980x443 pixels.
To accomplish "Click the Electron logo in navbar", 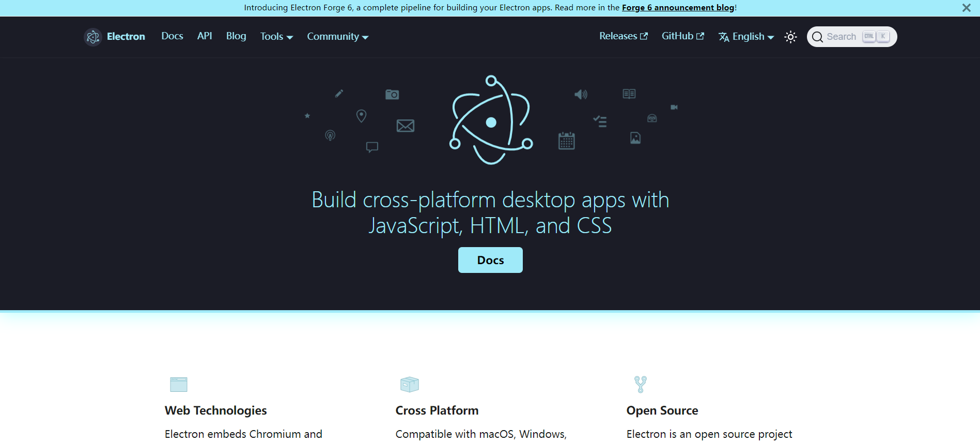I will (93, 37).
